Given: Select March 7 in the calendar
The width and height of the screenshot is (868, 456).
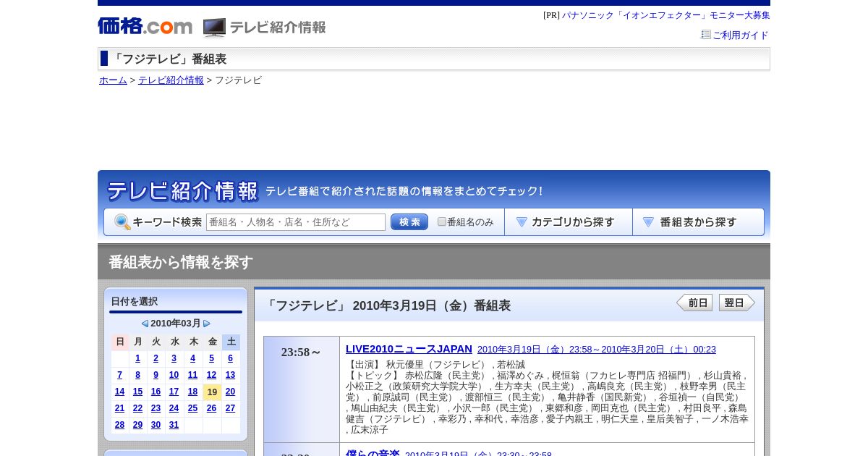Looking at the screenshot, I should tap(119, 375).
